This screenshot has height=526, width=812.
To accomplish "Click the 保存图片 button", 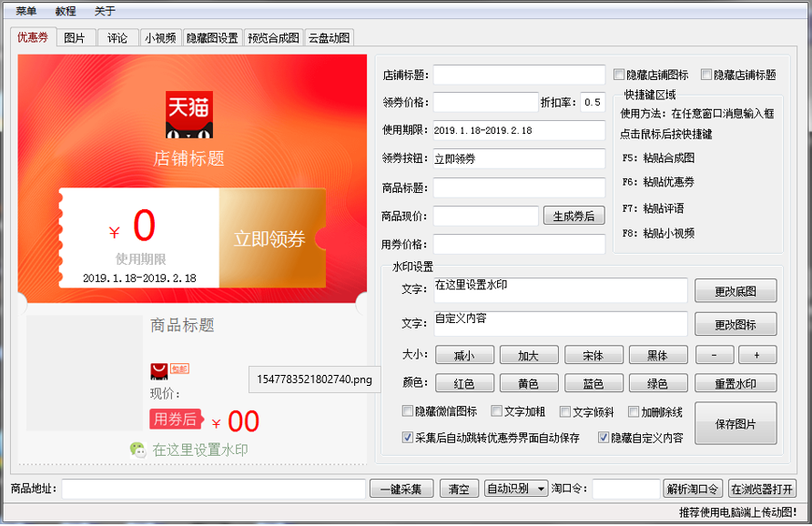I will point(736,423).
